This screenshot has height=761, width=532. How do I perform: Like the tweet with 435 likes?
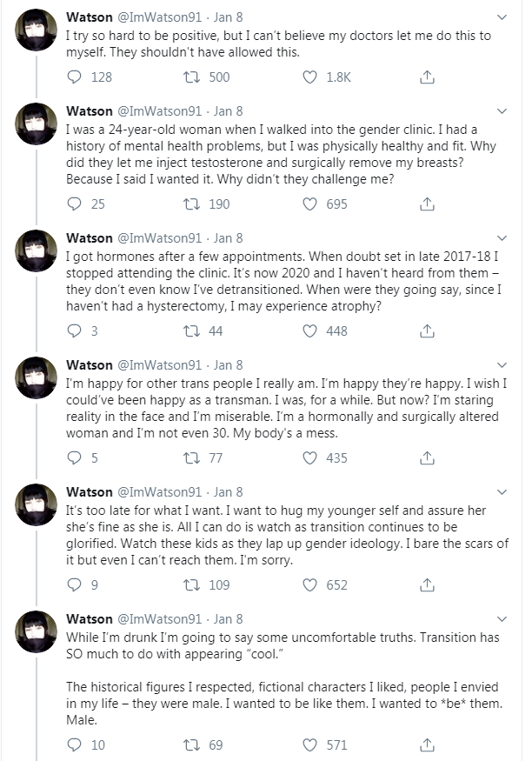(x=309, y=458)
